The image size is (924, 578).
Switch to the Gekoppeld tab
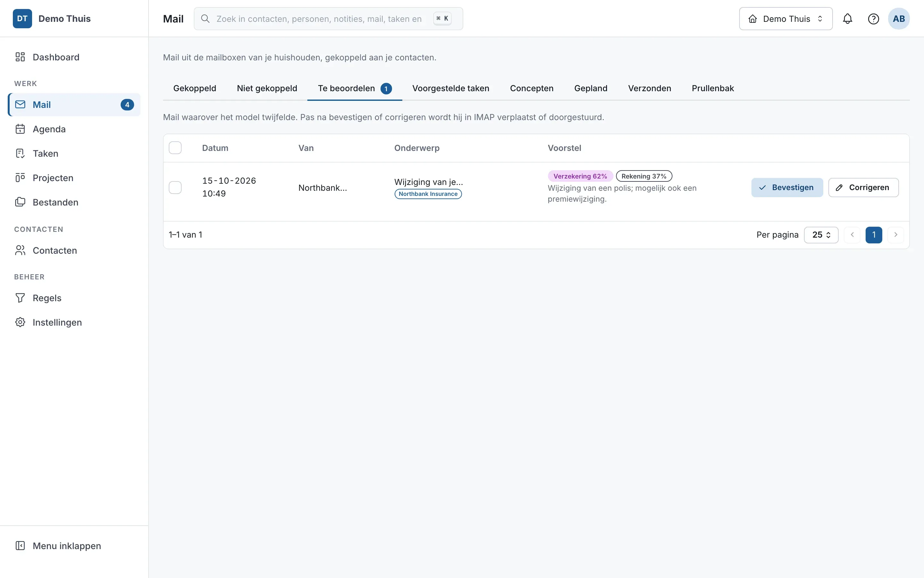(x=195, y=88)
